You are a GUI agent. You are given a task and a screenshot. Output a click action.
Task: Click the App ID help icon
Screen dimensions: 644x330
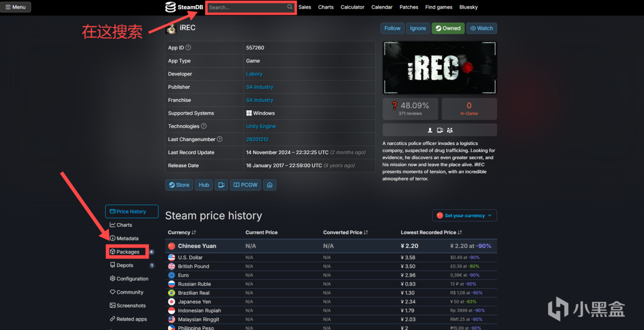click(x=188, y=48)
